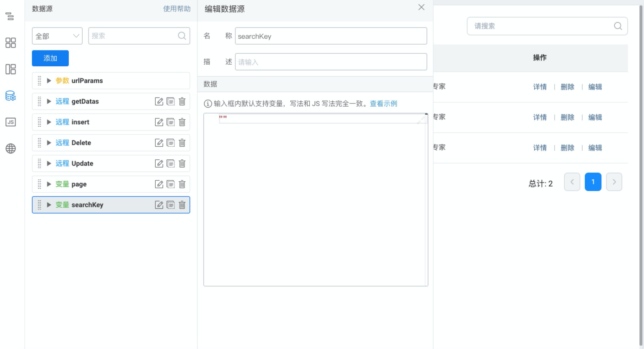Edit the Delete data source
The width and height of the screenshot is (644, 349).
click(159, 143)
